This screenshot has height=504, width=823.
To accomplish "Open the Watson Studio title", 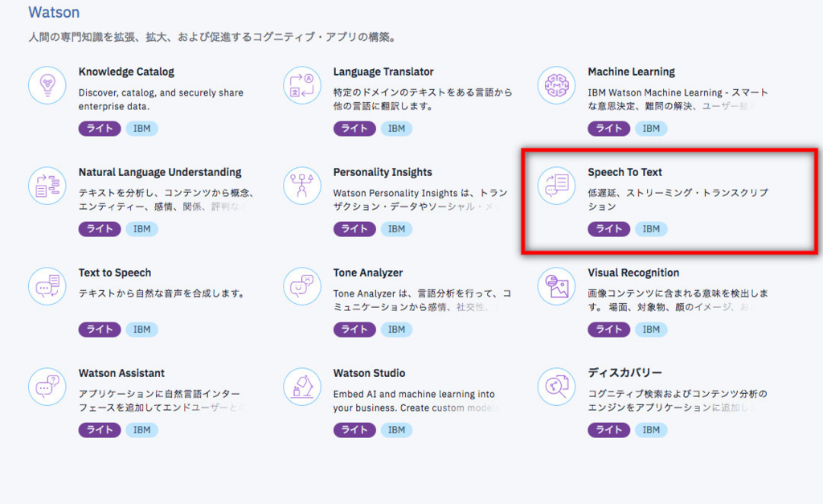I will 369,373.
